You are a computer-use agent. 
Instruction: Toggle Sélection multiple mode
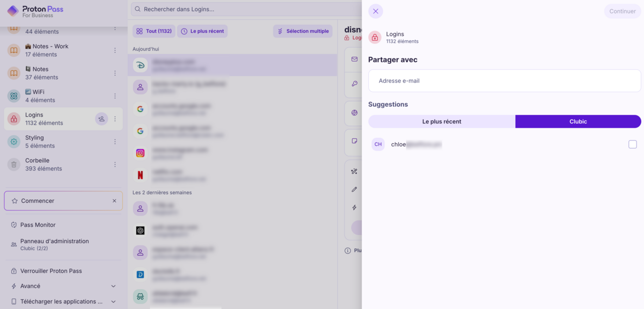click(303, 31)
